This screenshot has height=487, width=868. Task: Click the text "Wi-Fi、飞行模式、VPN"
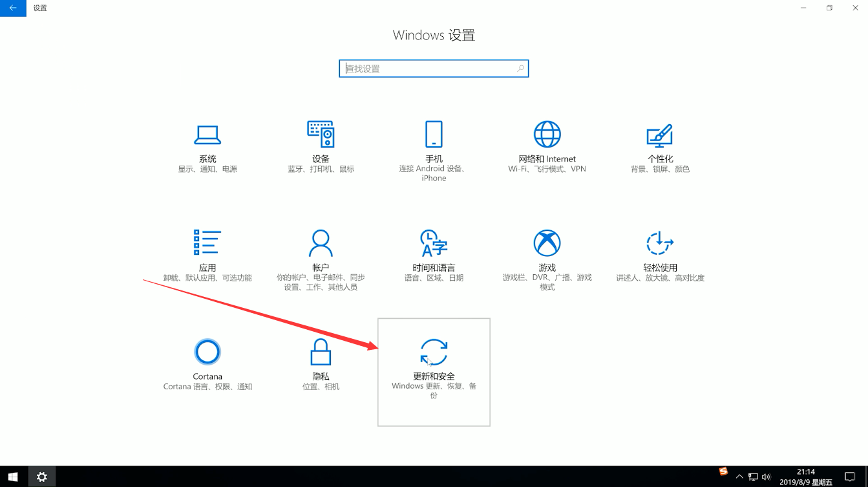coord(547,169)
